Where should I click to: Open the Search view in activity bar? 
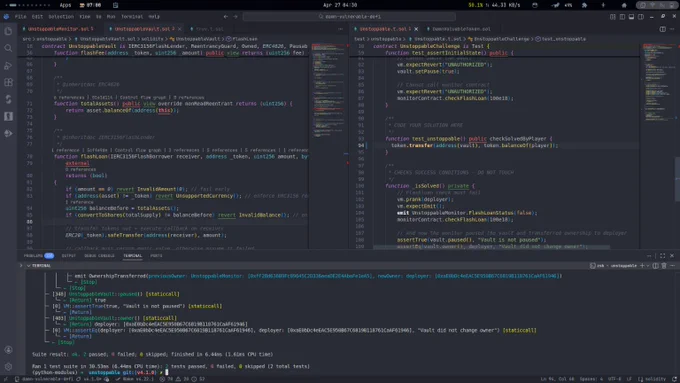coord(8,48)
